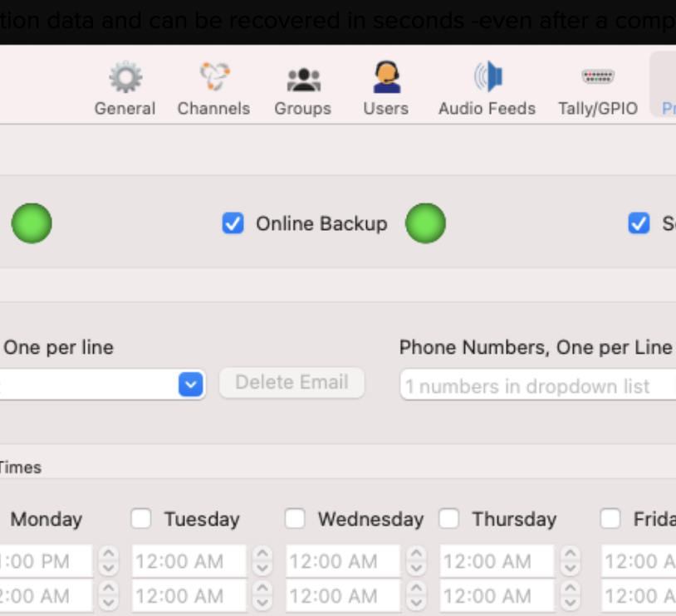Click the Monday label in the schedule
This screenshot has height=616, width=676.
click(46, 519)
